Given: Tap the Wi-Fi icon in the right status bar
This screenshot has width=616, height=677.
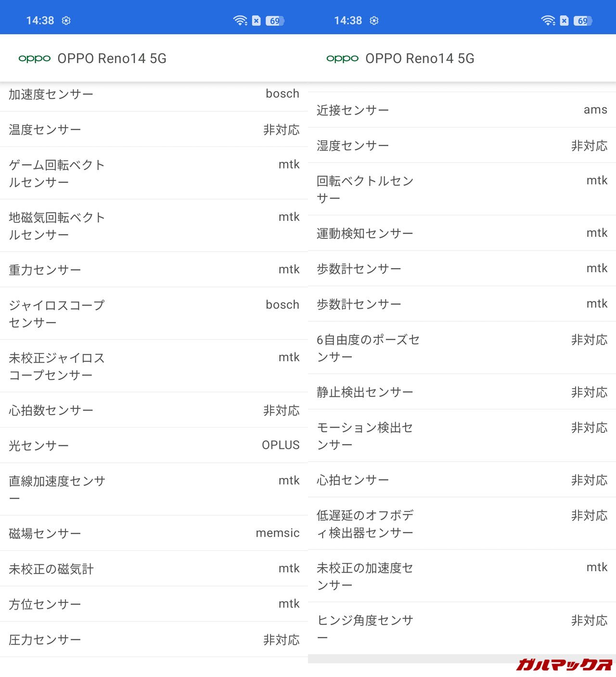Looking at the screenshot, I should pos(548,21).
